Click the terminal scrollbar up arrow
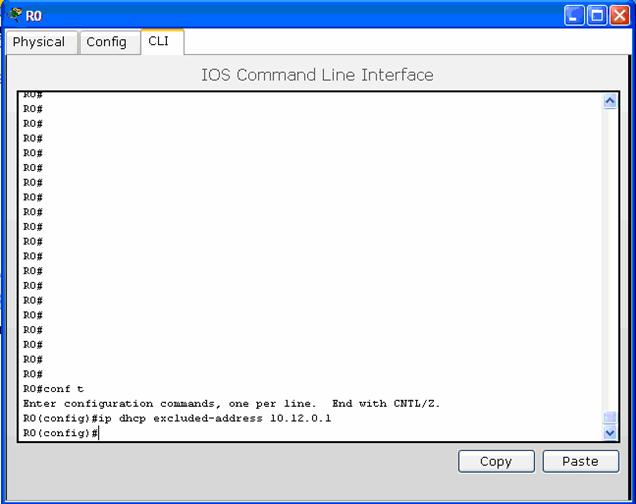 (611, 101)
